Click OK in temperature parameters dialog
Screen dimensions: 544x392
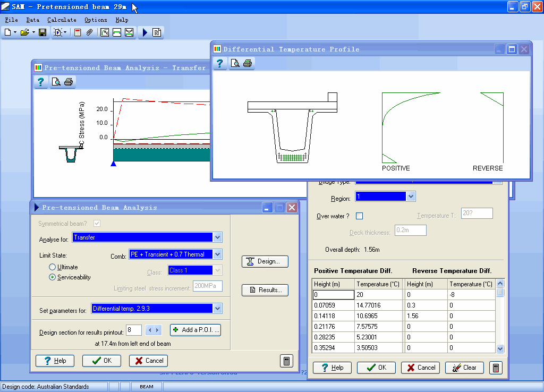[377, 368]
